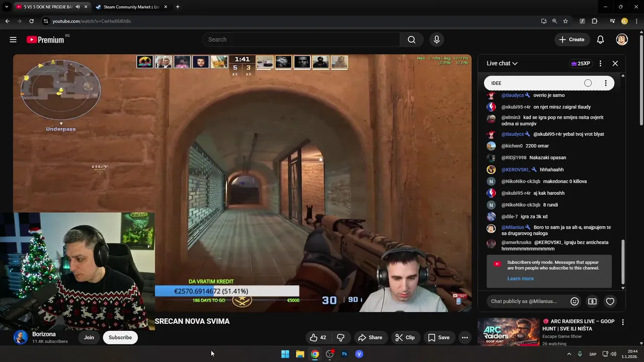The width and height of the screenshot is (644, 362).
Task: Subscribe to Borizona channel
Action: (x=120, y=337)
